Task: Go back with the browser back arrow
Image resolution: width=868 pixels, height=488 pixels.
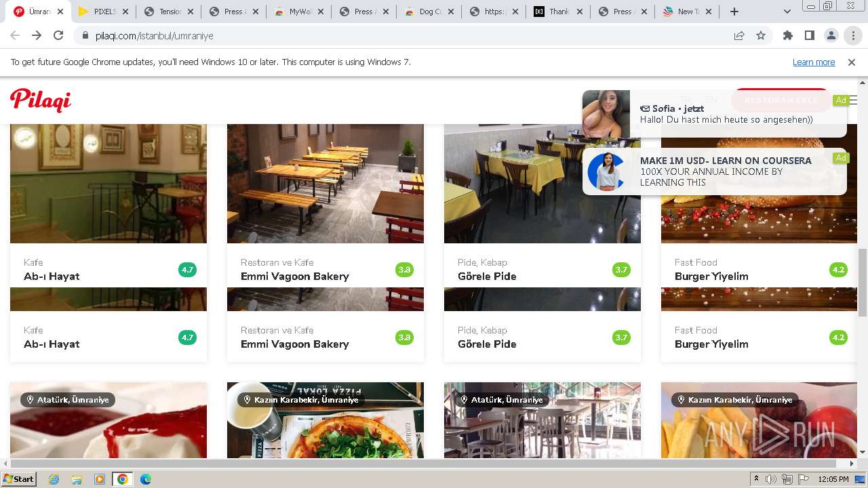Action: pos(15,36)
